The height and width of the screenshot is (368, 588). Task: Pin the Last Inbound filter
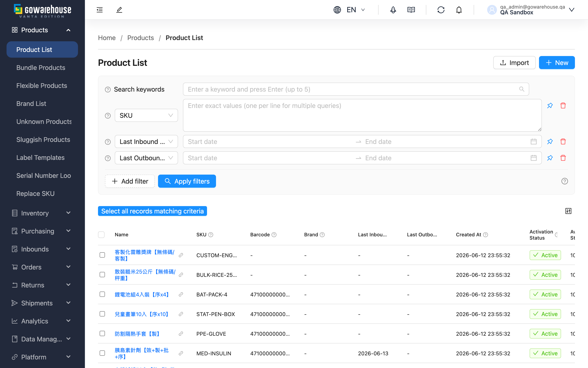(x=550, y=141)
